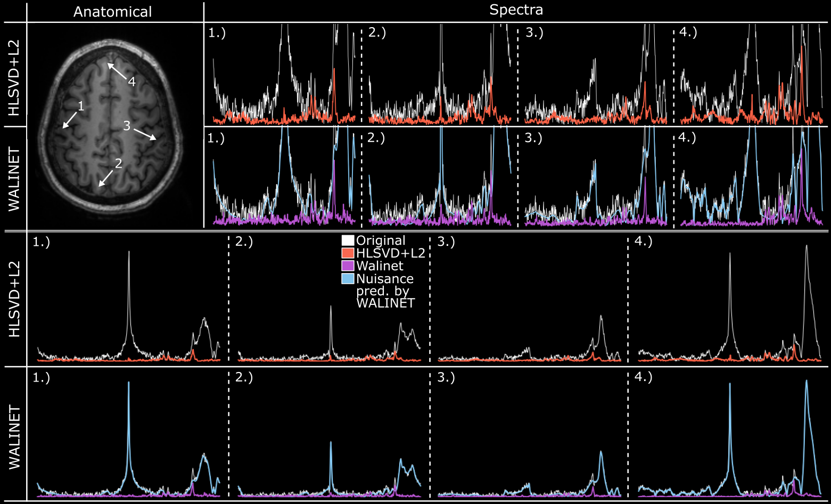
Task: Click the purple Walinet legend swatch
Action: (x=348, y=266)
